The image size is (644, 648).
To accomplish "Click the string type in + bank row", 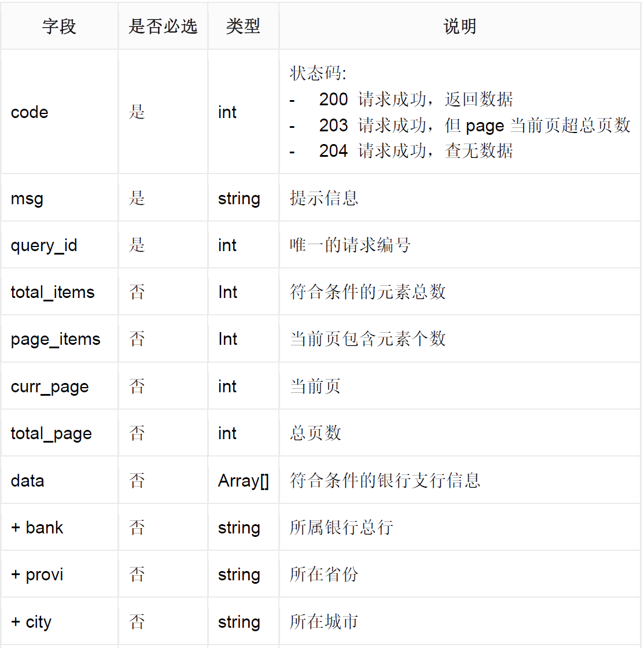I will pos(239,528).
